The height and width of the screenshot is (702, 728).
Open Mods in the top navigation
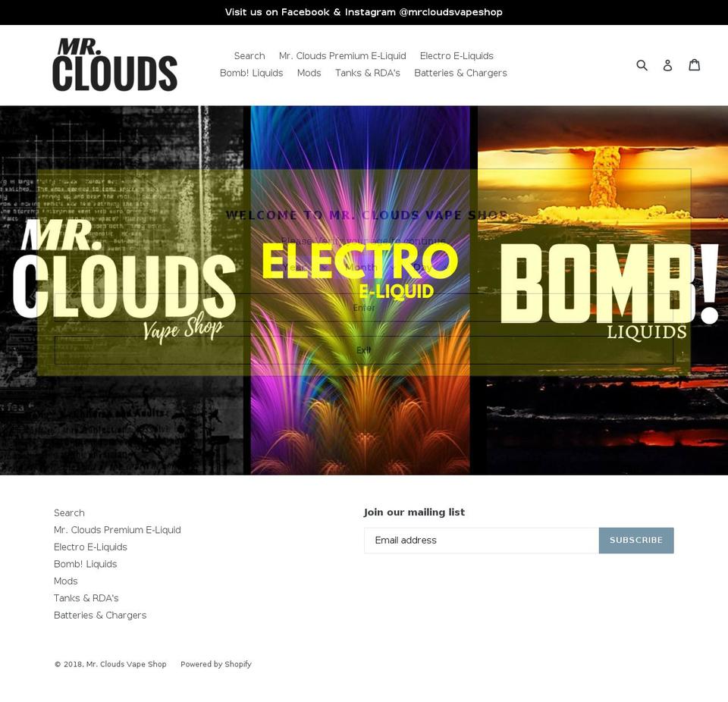point(309,74)
